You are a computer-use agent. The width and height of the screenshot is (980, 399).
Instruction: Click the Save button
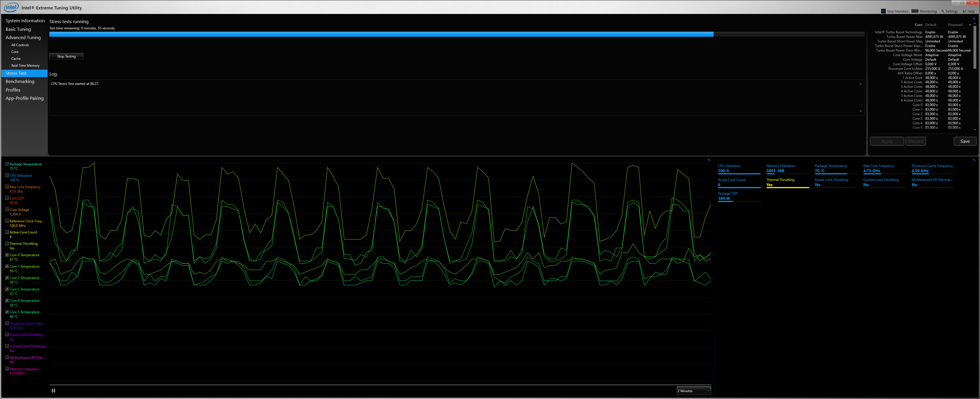pyautogui.click(x=965, y=141)
